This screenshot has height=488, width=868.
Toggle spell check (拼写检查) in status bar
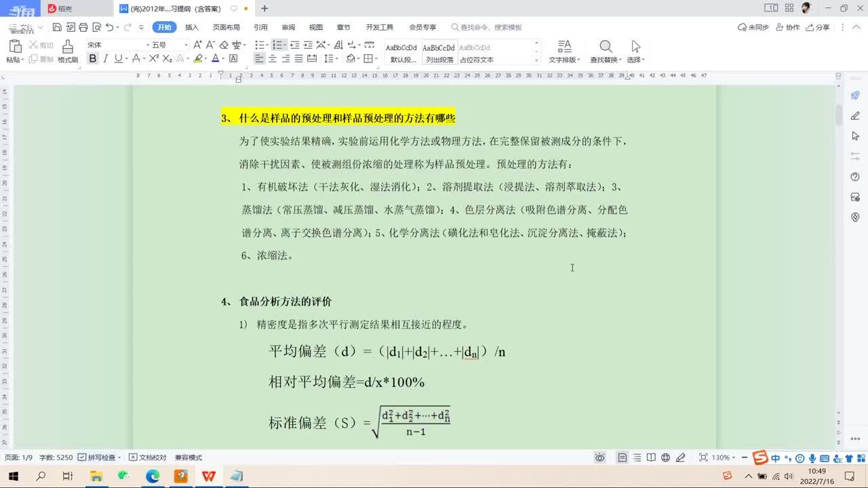click(x=100, y=457)
